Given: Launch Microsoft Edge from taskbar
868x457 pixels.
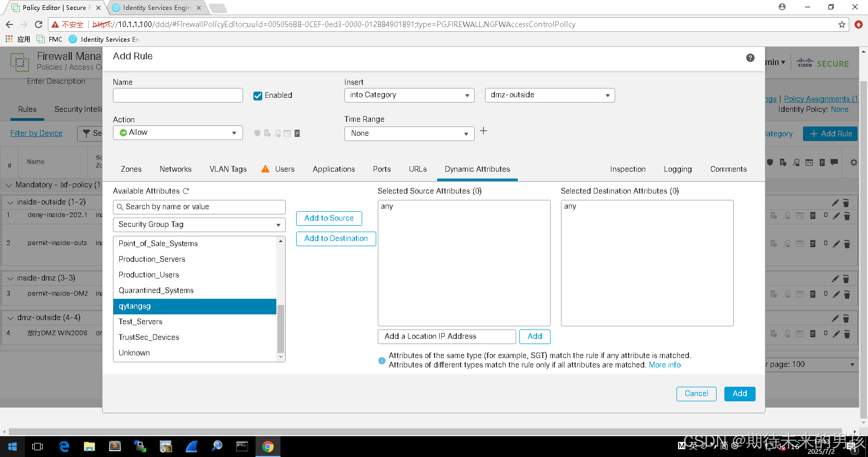Looking at the screenshot, I should (x=64, y=447).
